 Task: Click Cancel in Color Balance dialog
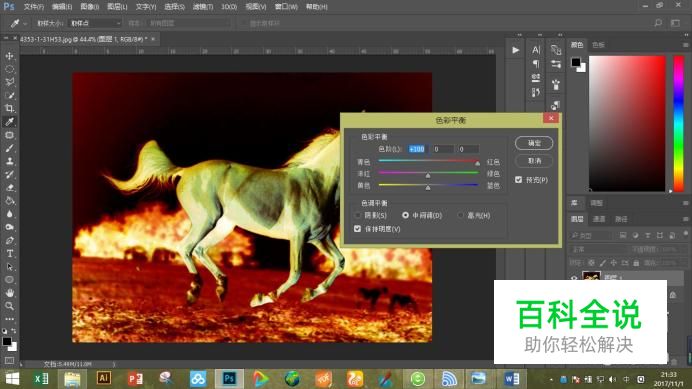[534, 161]
